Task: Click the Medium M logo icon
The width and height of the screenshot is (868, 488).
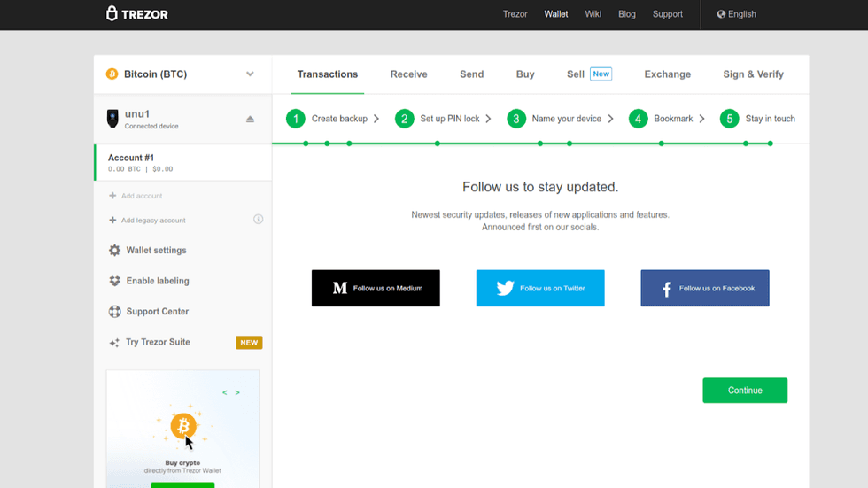Action: (340, 288)
